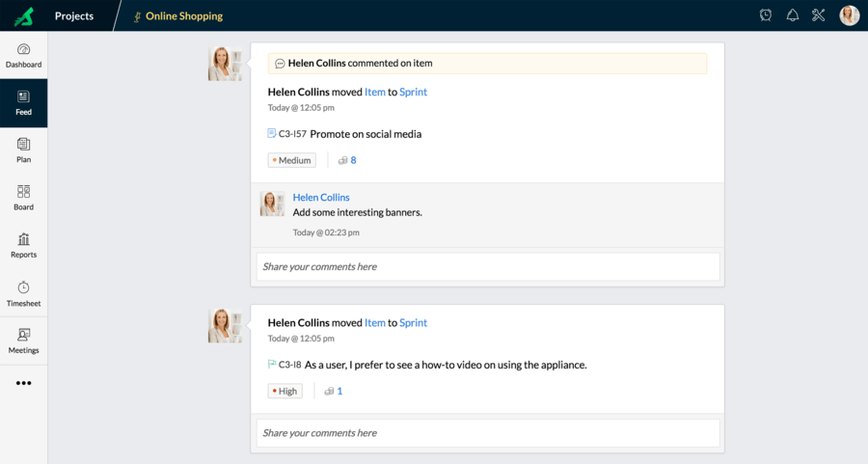Click the Medium priority tag
868x464 pixels.
coord(291,160)
